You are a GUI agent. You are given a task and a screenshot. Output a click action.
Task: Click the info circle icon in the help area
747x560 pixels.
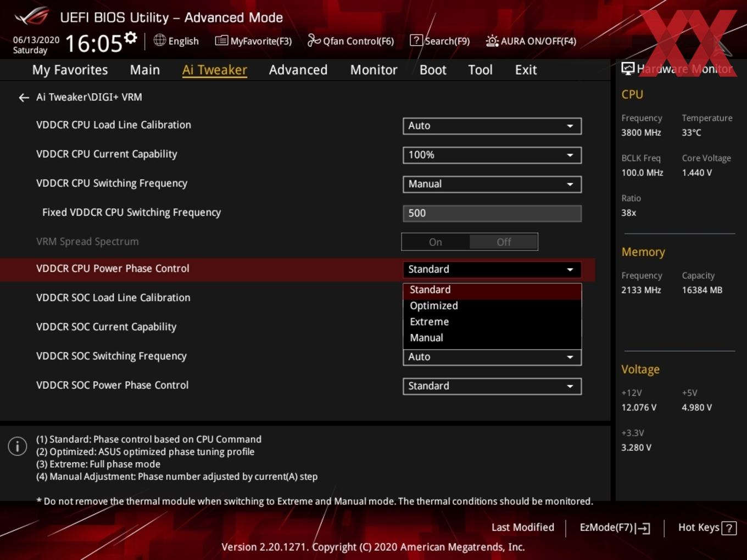(18, 446)
